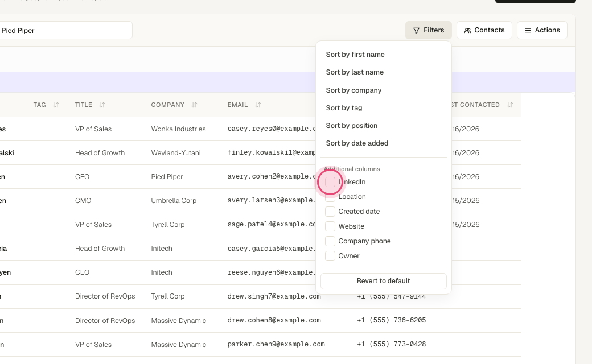Enable the Website column checkbox
The image size is (592, 364).
[330, 226]
